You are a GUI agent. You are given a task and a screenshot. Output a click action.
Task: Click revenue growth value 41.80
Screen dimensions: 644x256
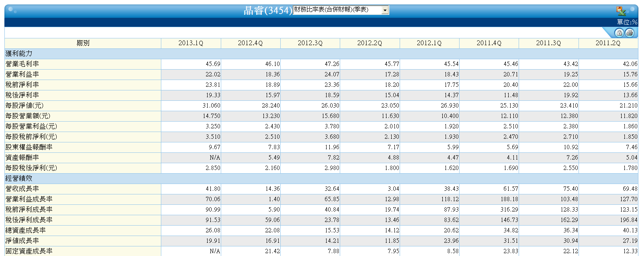[x=213, y=189]
